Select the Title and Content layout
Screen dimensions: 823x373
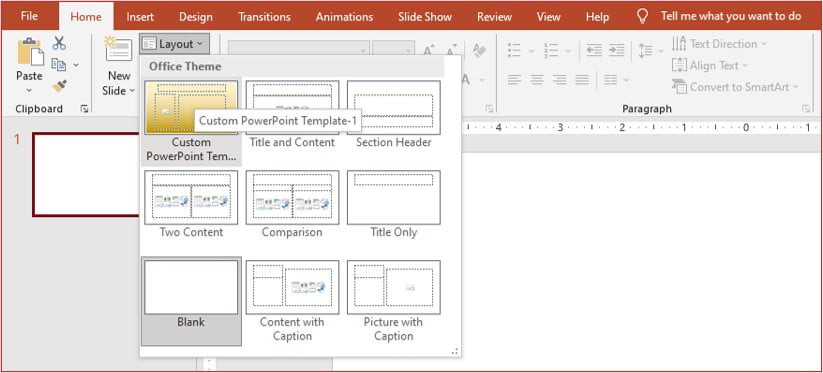292,115
